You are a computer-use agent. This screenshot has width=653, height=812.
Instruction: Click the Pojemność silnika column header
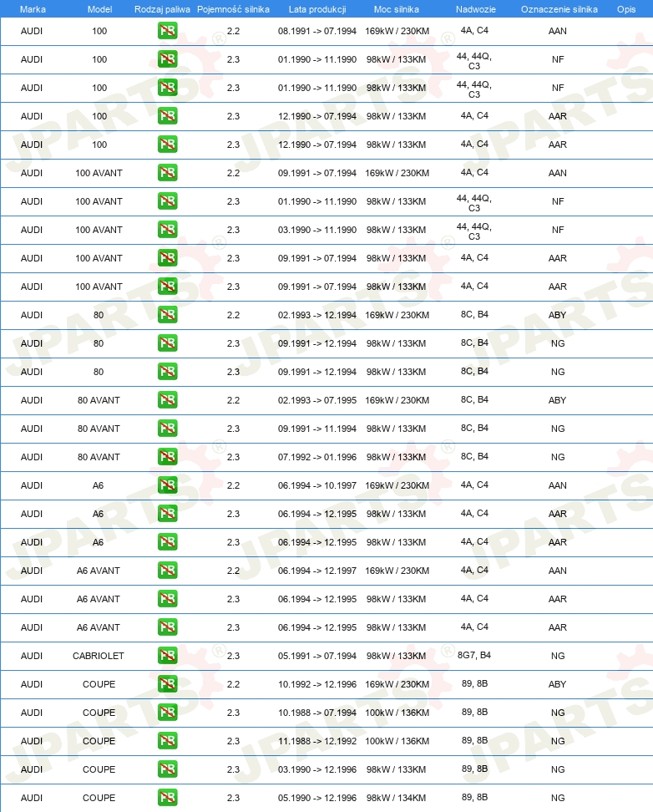click(x=233, y=9)
